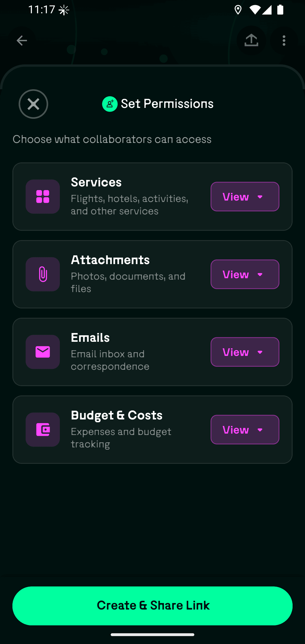Tap the back arrow icon
Viewport: 305px width, 644px height.
point(22,41)
